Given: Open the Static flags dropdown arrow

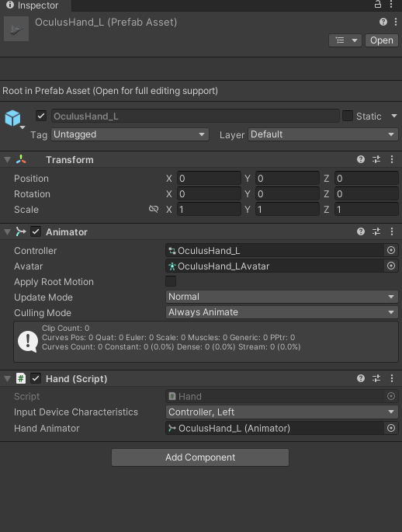Looking at the screenshot, I should pos(394,116).
